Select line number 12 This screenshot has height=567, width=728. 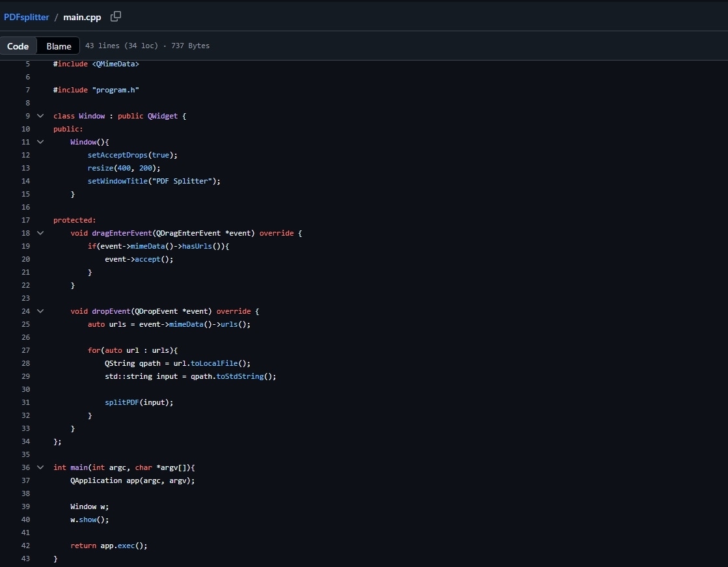25,155
